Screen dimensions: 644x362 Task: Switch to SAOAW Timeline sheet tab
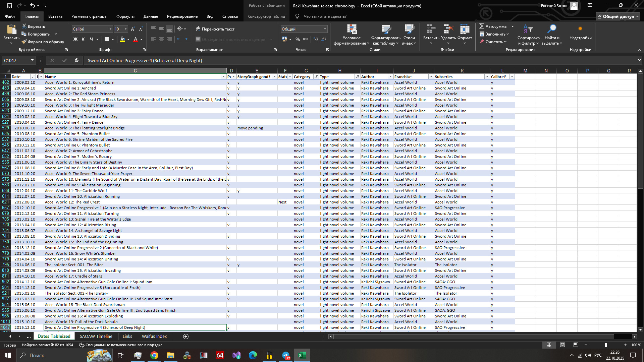pyautogui.click(x=96, y=336)
